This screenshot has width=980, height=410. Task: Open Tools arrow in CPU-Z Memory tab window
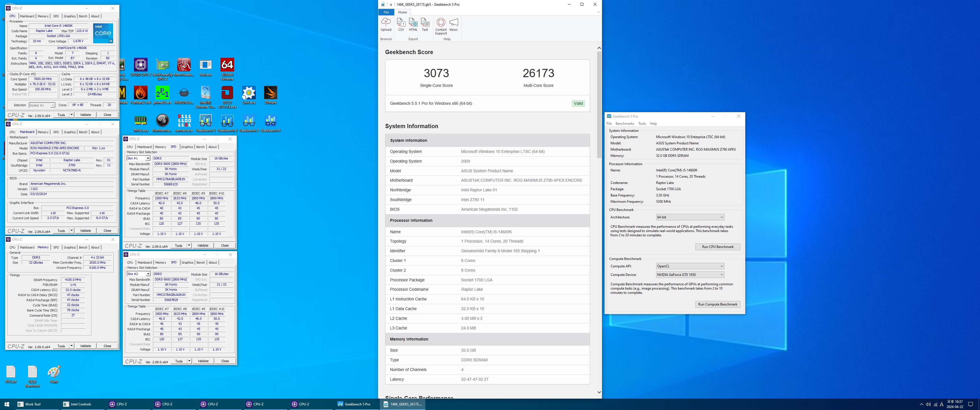pos(72,346)
